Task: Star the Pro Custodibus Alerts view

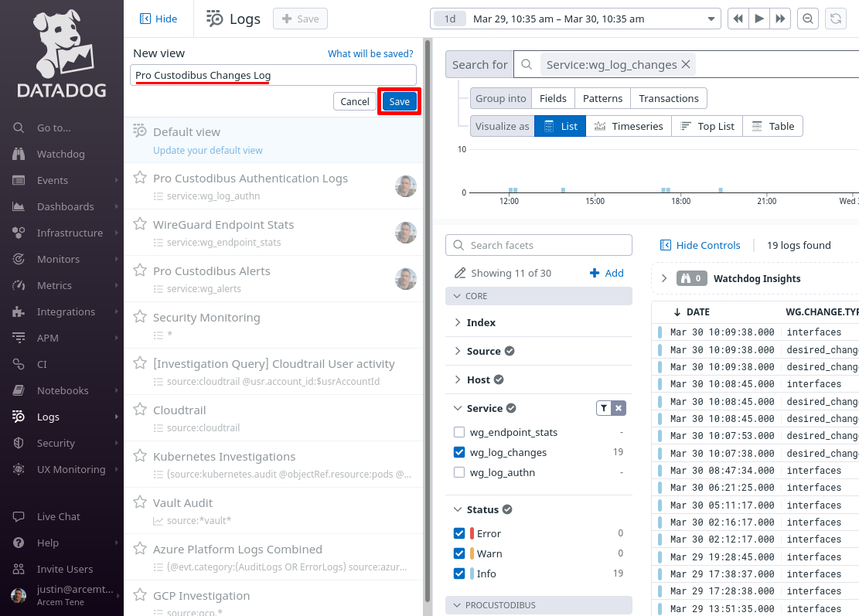Action: pyautogui.click(x=140, y=271)
